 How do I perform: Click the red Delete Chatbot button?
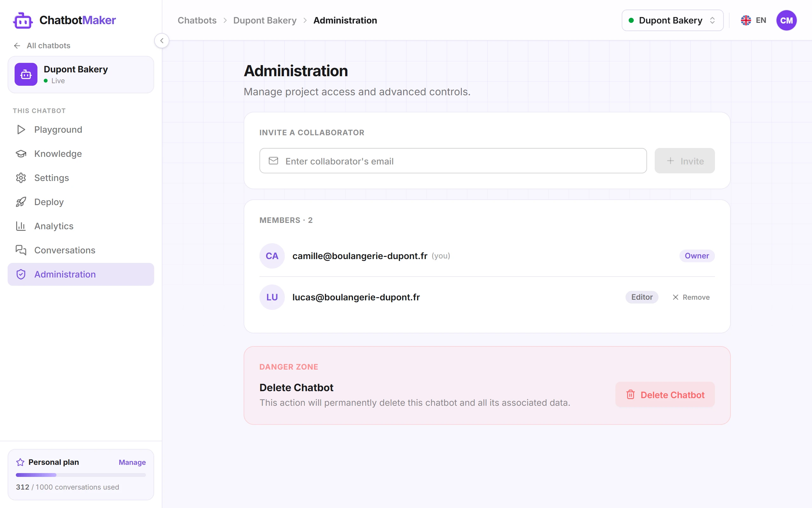click(665, 395)
